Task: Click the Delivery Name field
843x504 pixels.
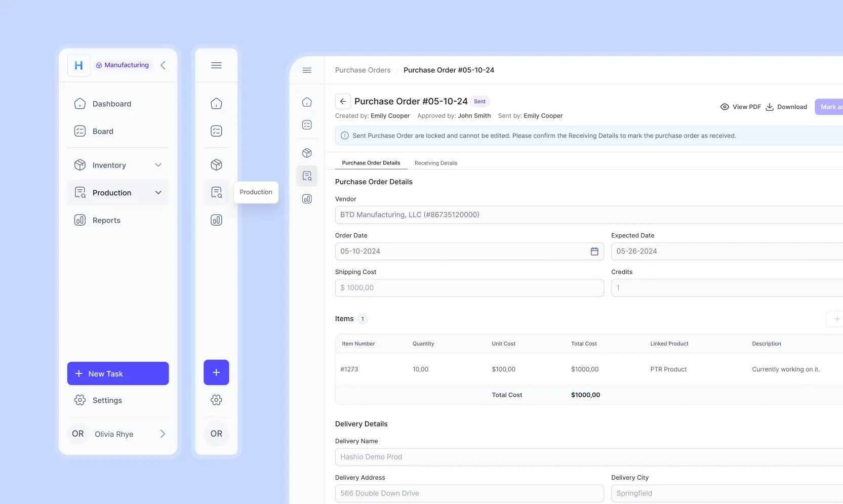Action: (x=589, y=457)
